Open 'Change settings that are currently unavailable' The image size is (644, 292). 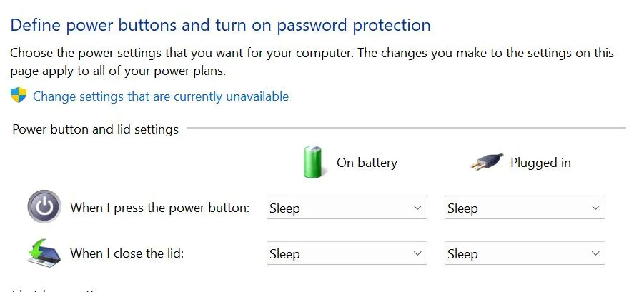(161, 96)
